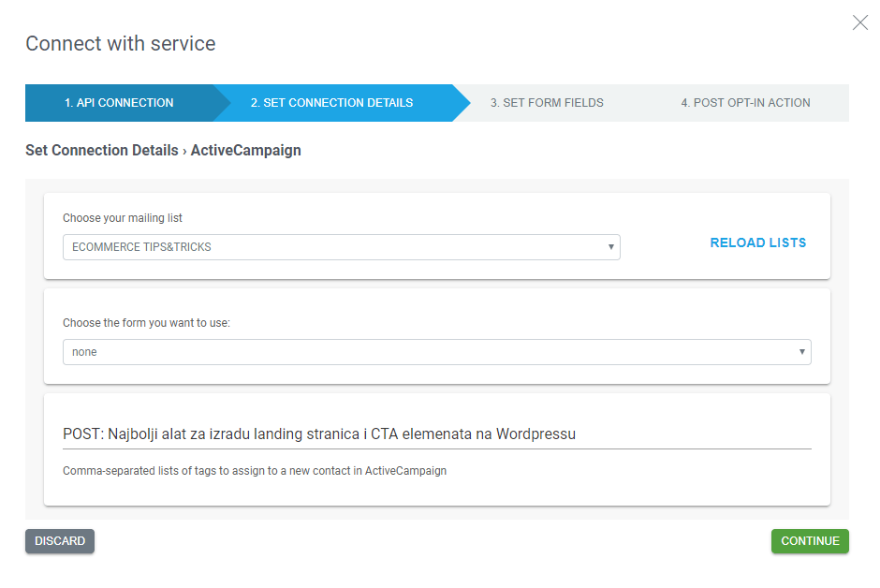Click the Choose the form label
The image size is (880, 588).
click(146, 323)
